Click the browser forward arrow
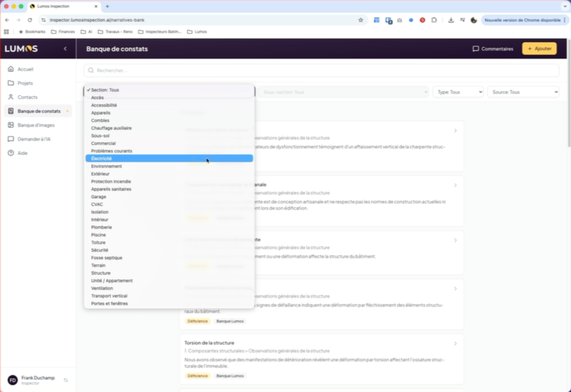 coord(19,20)
